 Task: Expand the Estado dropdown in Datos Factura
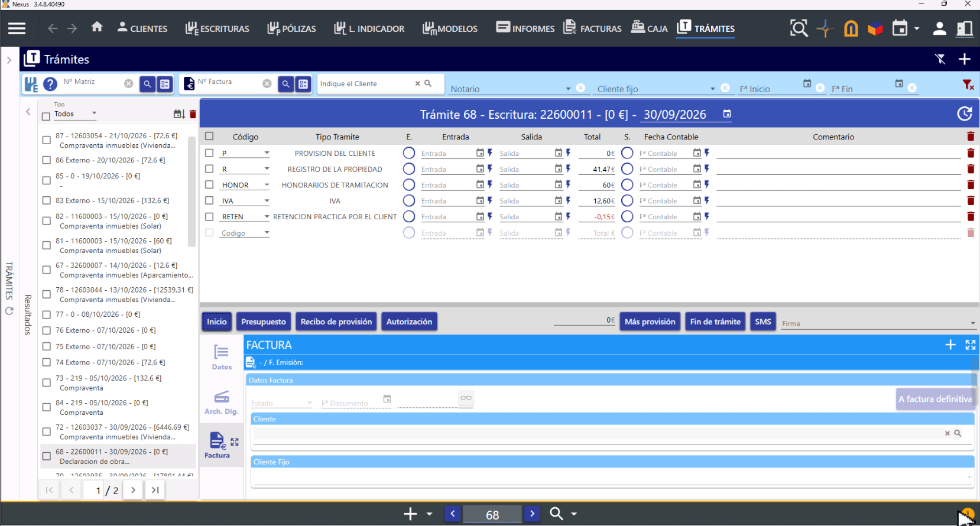309,403
